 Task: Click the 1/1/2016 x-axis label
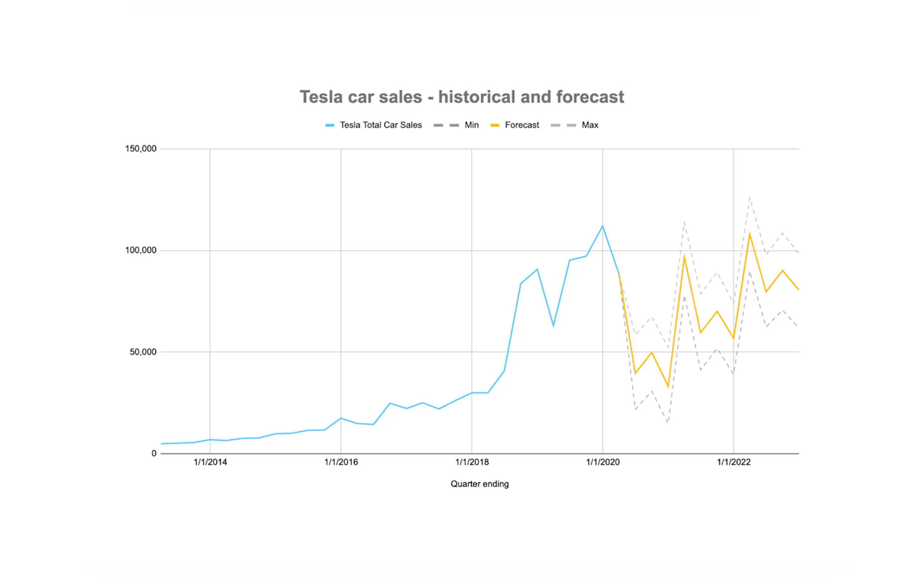click(341, 462)
